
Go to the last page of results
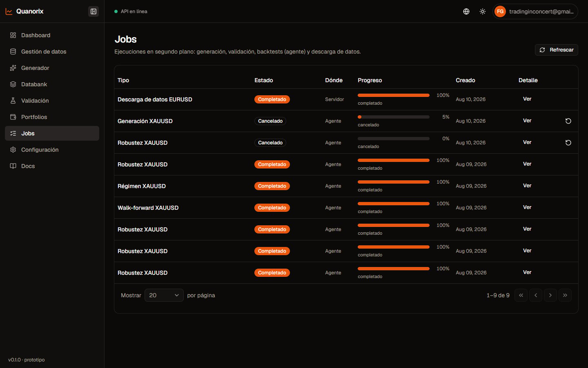click(x=565, y=295)
